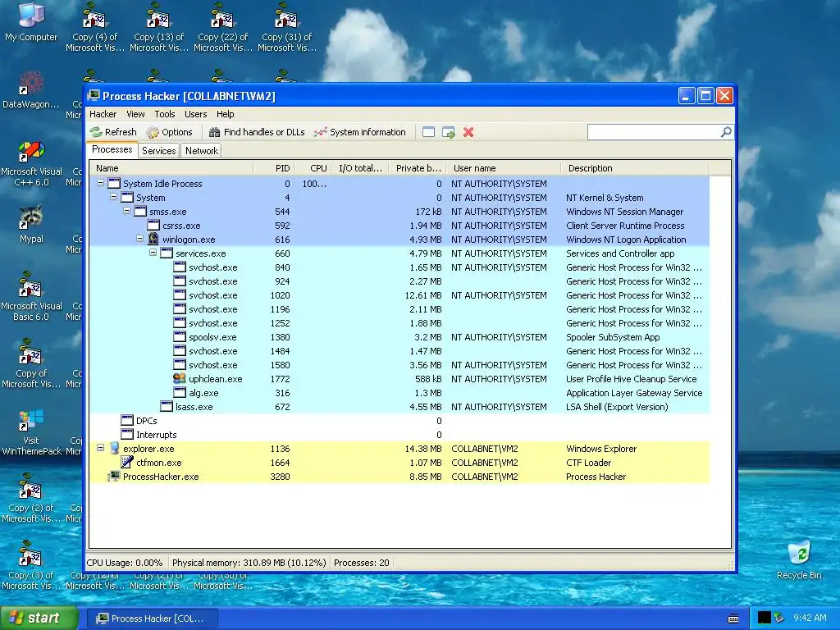Select the ProcessHacker.exe process icon
The height and width of the screenshot is (630, 840).
(x=113, y=476)
